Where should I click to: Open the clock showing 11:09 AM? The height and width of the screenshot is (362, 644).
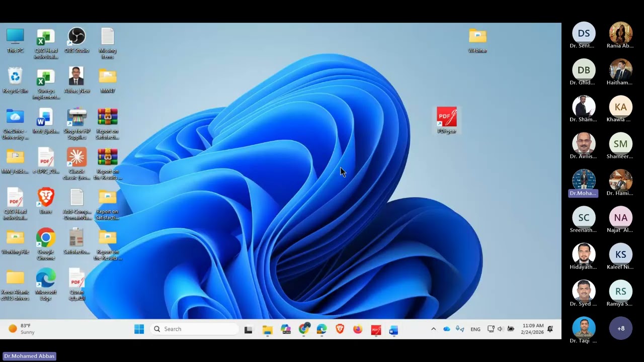pyautogui.click(x=533, y=329)
